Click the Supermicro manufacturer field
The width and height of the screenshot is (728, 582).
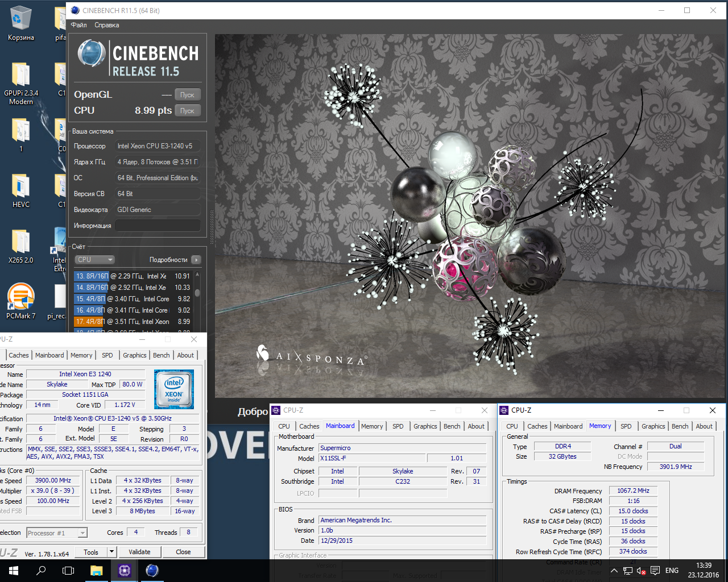(x=402, y=448)
